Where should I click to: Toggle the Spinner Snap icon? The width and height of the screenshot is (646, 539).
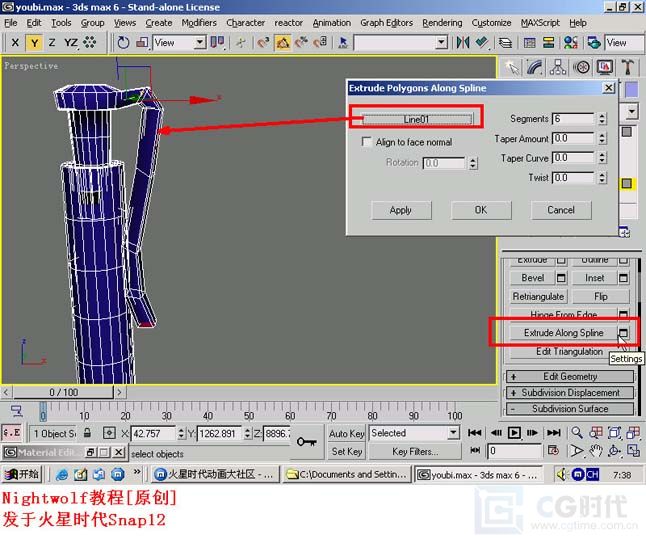coord(321,42)
